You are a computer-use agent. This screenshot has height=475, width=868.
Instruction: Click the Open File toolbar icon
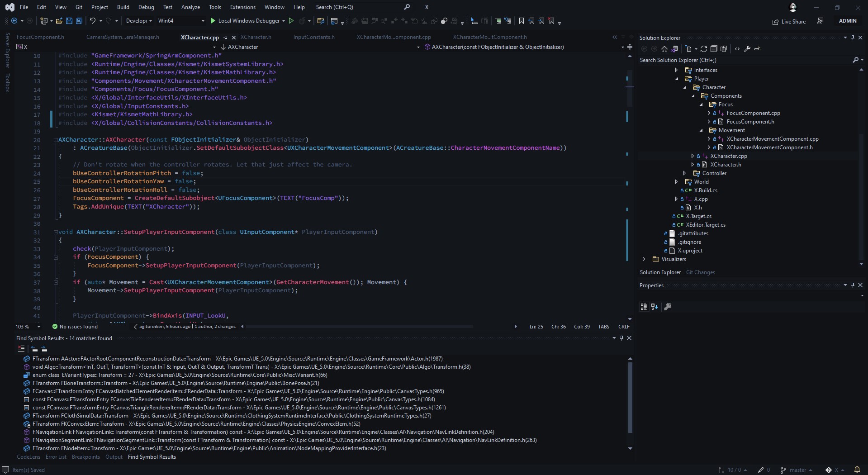tap(59, 21)
